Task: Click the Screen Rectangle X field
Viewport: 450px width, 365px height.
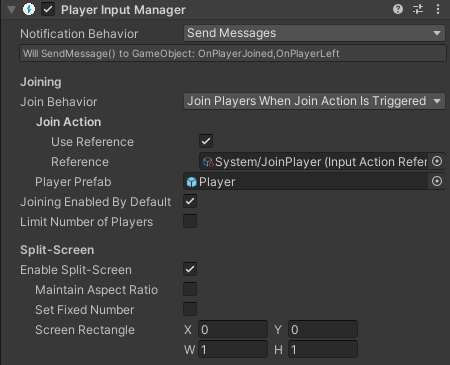Action: (233, 329)
